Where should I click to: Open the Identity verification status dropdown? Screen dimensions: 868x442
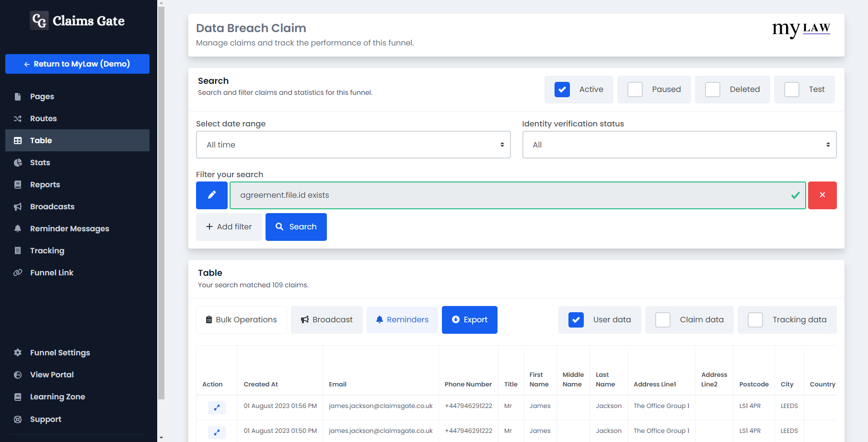click(679, 145)
